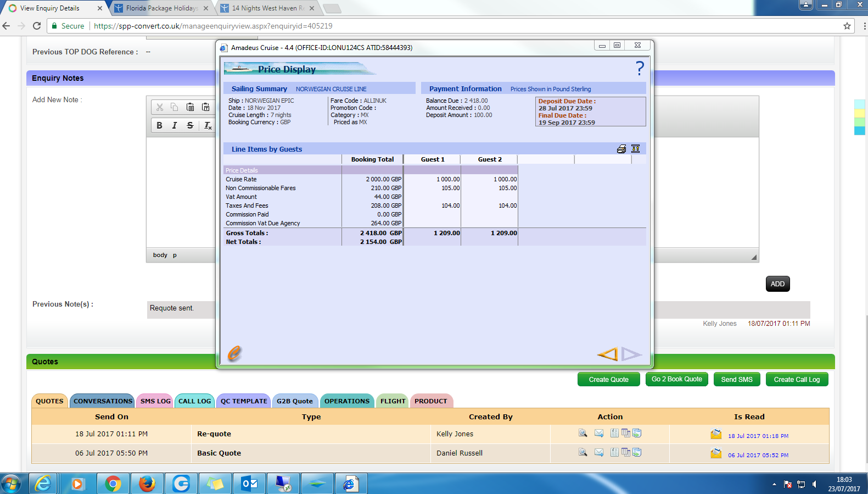Open the SMS LOG tab

pyautogui.click(x=155, y=401)
